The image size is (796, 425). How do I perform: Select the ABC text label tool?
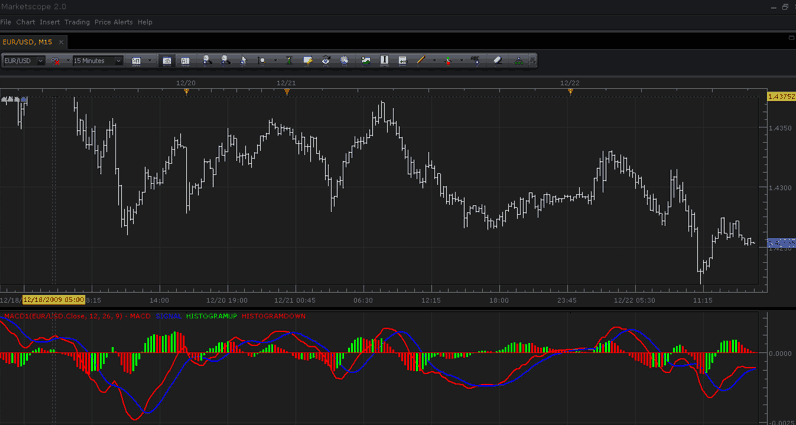pos(476,60)
